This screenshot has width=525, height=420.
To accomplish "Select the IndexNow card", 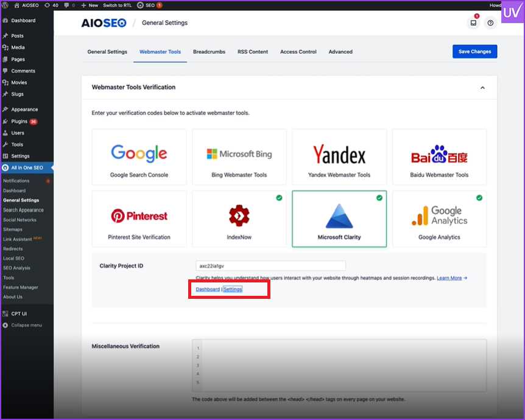I will tap(239, 219).
